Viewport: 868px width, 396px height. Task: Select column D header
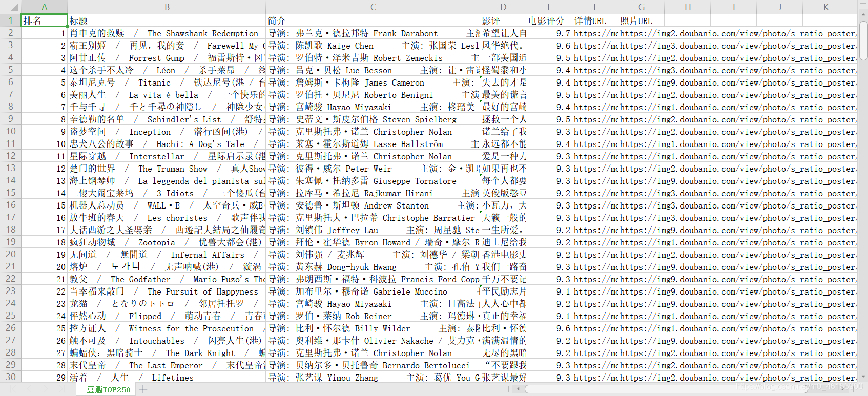(x=503, y=7)
